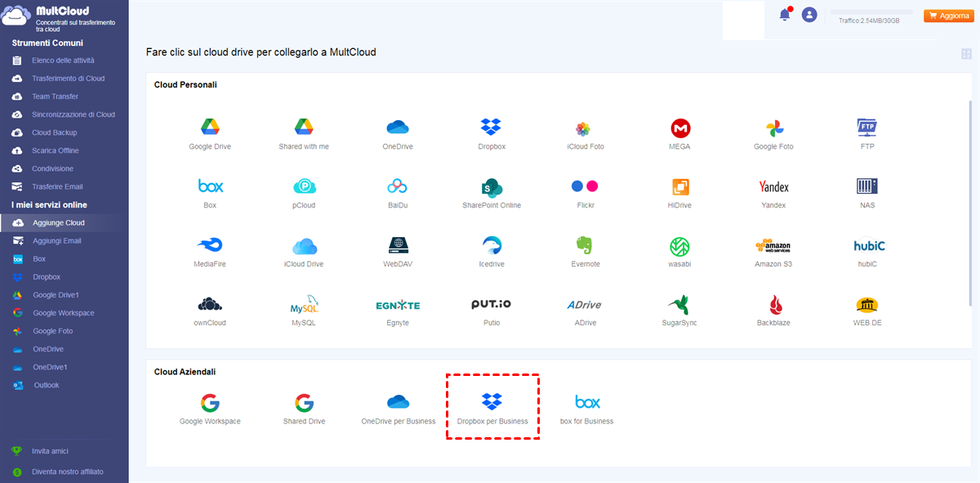Open Google Workspace account in sidebar
The width and height of the screenshot is (980, 483).
click(x=65, y=313)
